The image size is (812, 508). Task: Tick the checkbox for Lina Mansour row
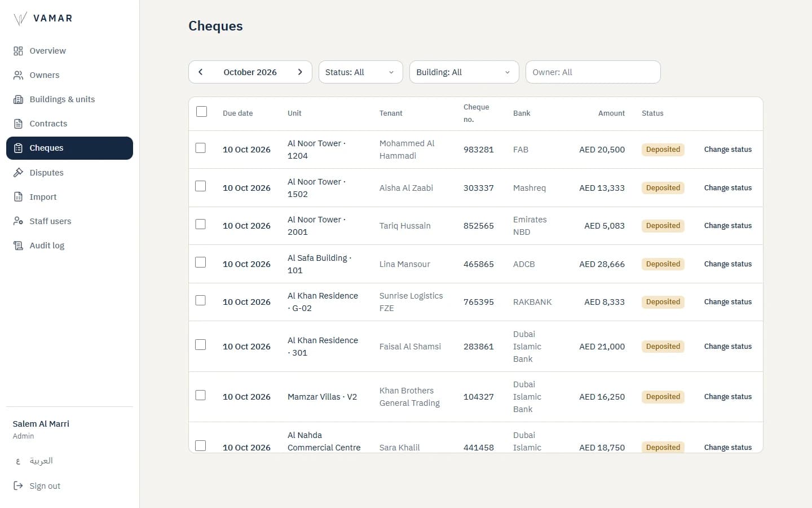[x=200, y=262]
